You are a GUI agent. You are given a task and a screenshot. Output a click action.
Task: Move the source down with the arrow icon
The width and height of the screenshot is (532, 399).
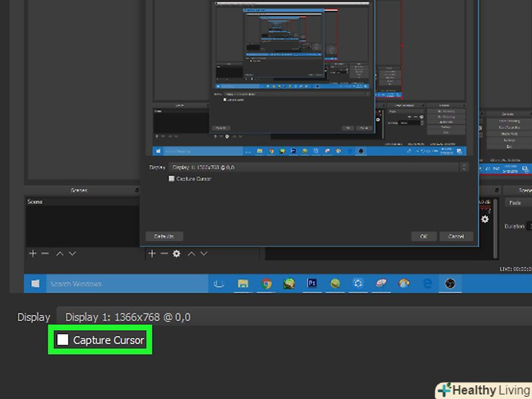(203, 253)
